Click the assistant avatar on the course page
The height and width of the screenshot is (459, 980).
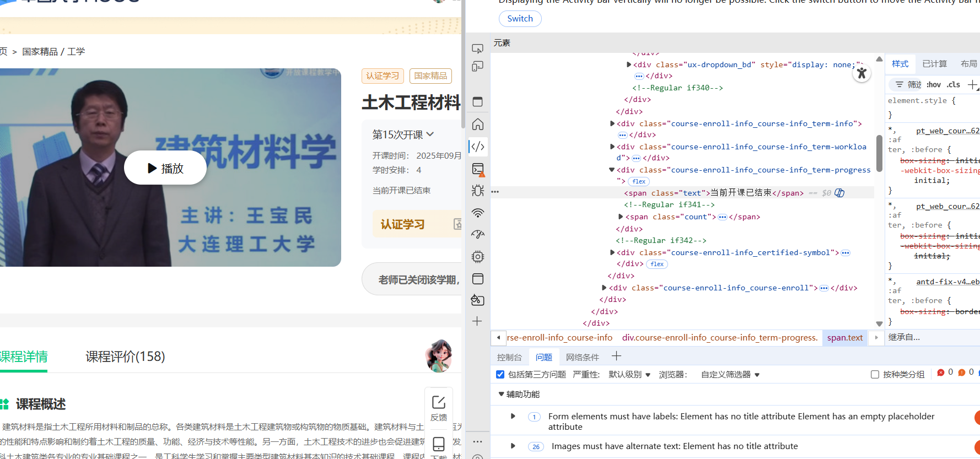(439, 356)
